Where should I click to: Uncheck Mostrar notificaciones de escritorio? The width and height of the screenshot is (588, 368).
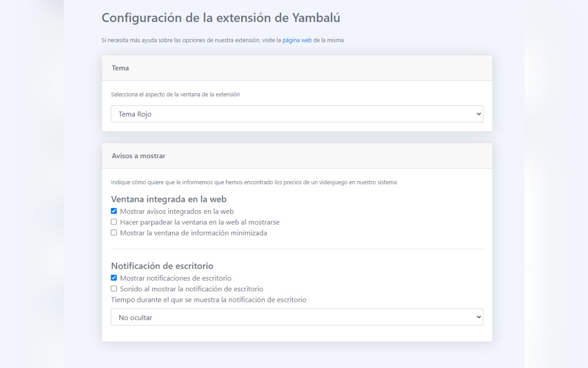tap(114, 278)
